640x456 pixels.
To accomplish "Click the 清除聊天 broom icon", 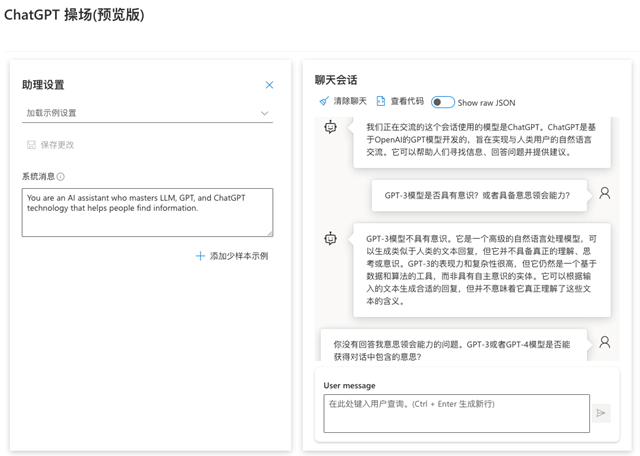I will coord(324,101).
